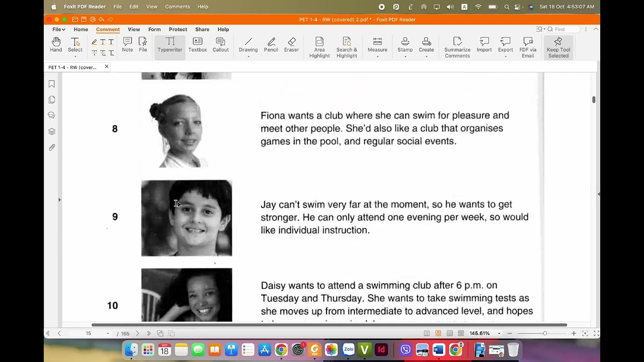Click Search & Highlight tool

click(x=347, y=47)
